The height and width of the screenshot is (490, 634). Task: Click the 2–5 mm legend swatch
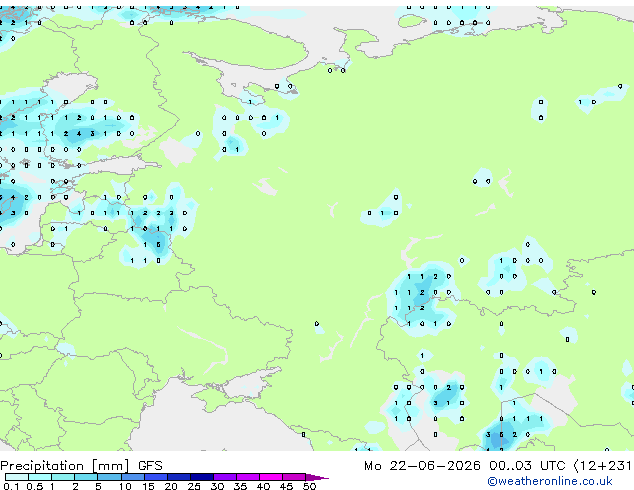86,477
